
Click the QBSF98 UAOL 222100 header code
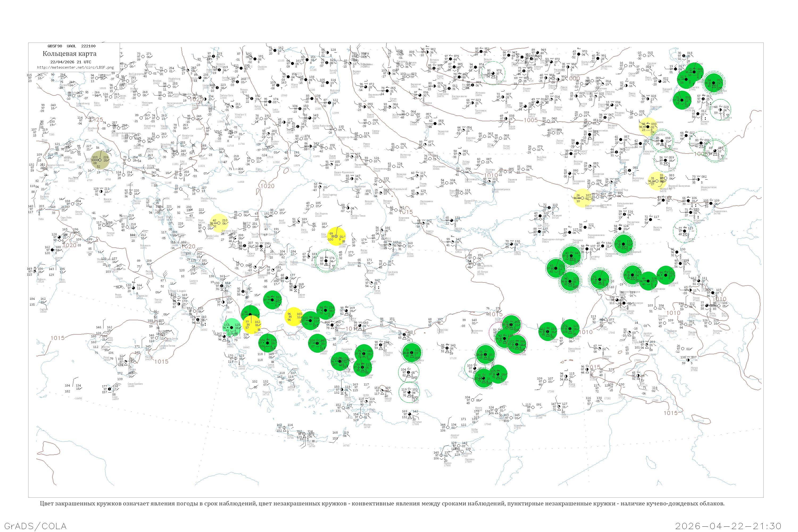click(x=72, y=46)
